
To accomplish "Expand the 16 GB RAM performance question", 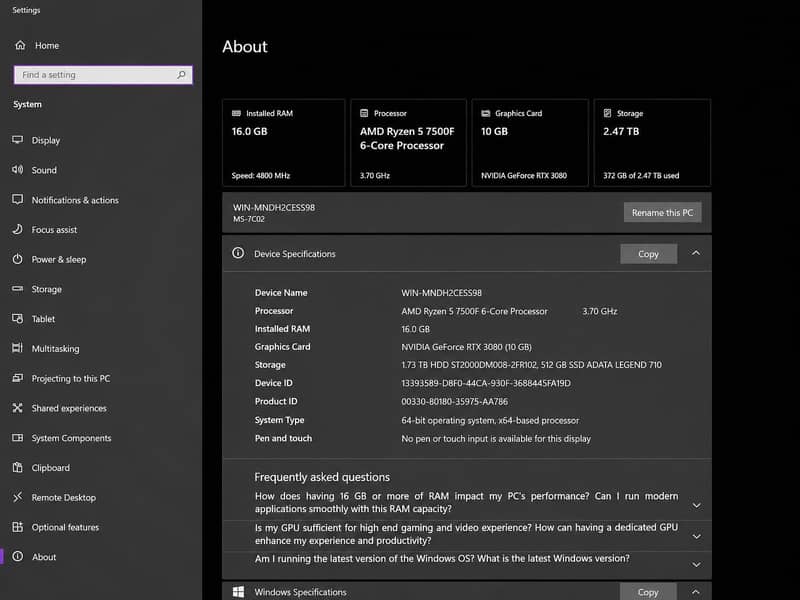I will (x=696, y=505).
